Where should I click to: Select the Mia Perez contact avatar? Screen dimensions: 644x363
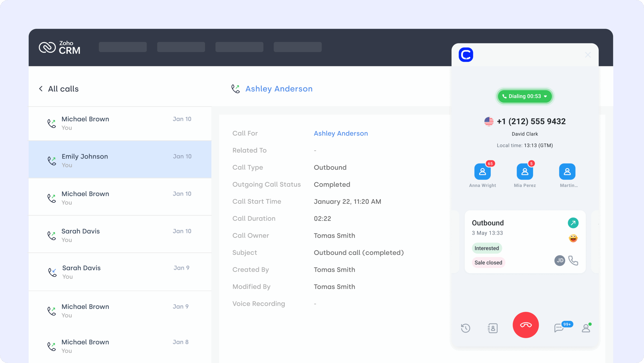525,172
